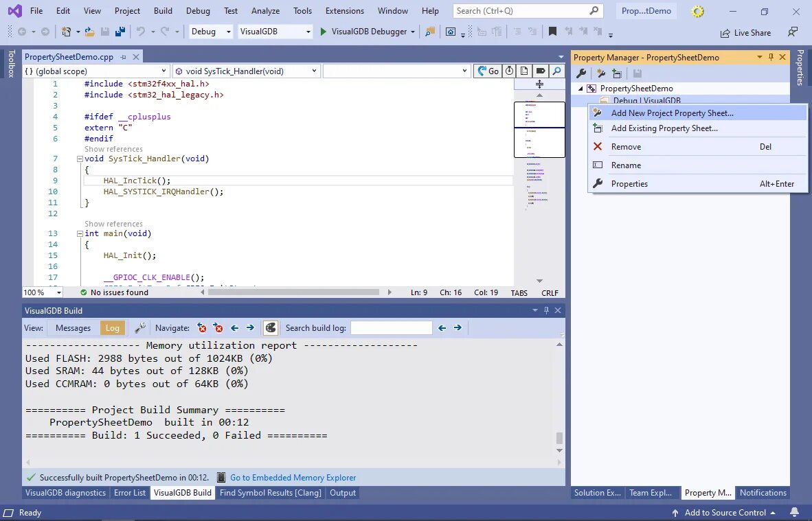Open the Build menu
Image resolution: width=812 pixels, height=521 pixels.
pos(163,11)
